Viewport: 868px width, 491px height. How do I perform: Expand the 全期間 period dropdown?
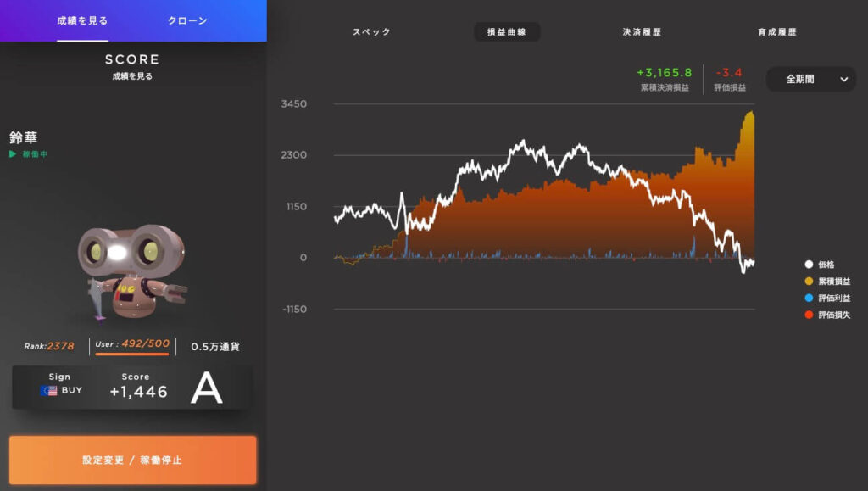click(810, 79)
